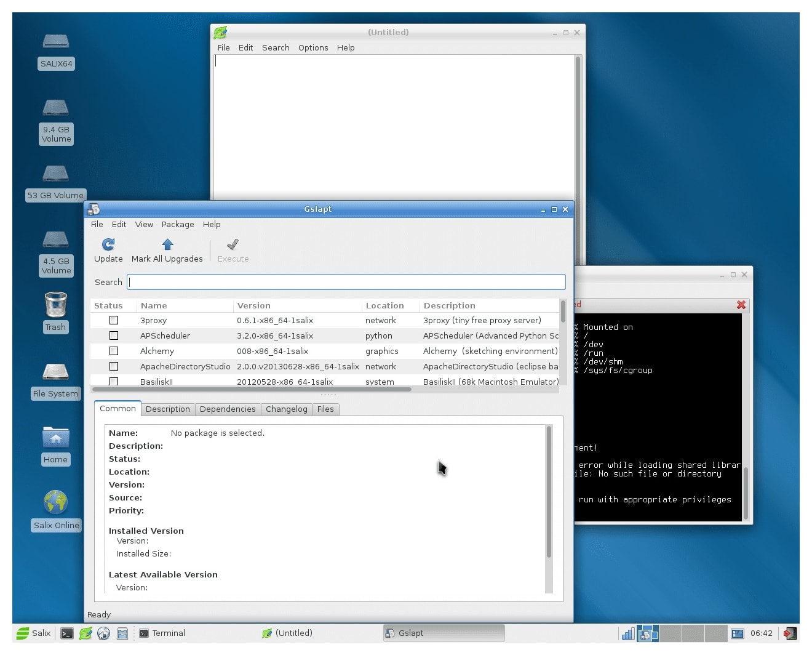Click the Gslapt taskbar button

pos(444,633)
